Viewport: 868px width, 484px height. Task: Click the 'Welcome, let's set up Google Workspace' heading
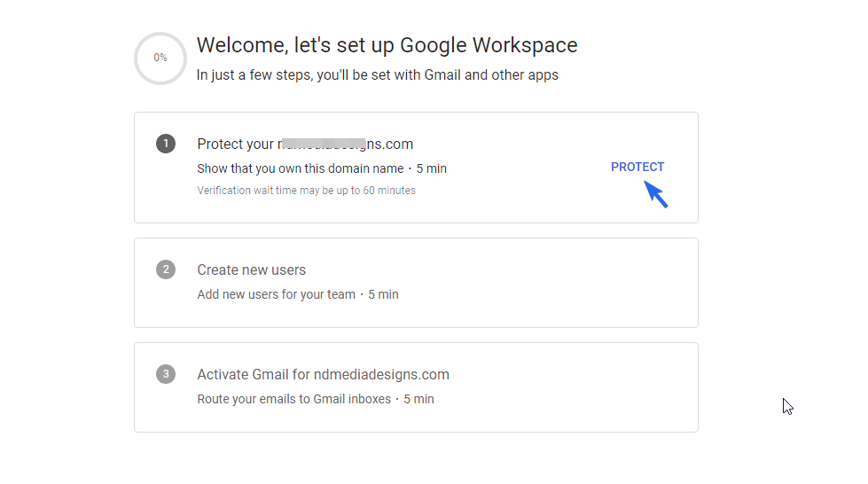pos(387,45)
